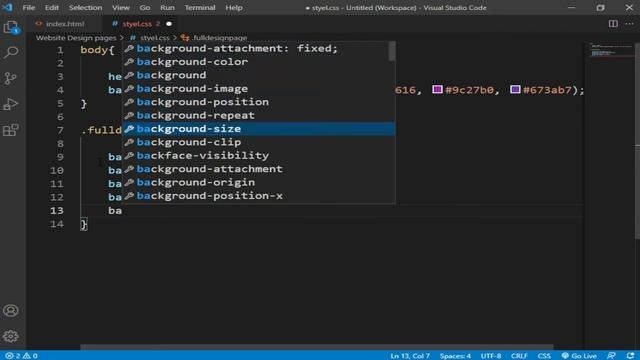Select highlighted background-size suggestion
This screenshot has width=640, height=360.
tap(259, 129)
